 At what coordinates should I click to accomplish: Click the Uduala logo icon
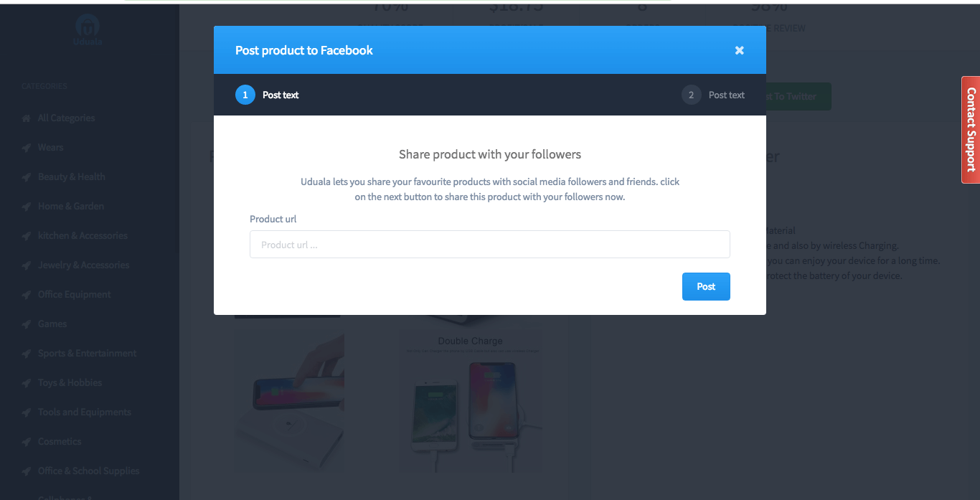(88, 27)
